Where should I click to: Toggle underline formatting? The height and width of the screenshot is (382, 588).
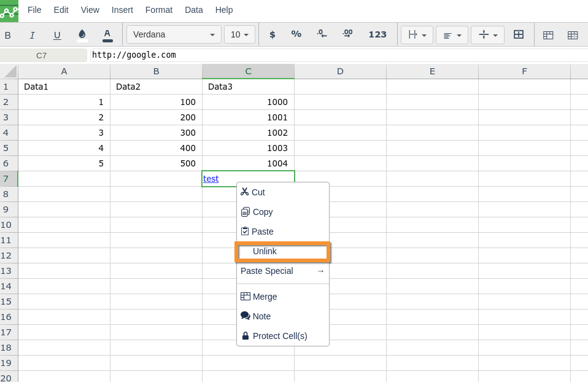57,35
